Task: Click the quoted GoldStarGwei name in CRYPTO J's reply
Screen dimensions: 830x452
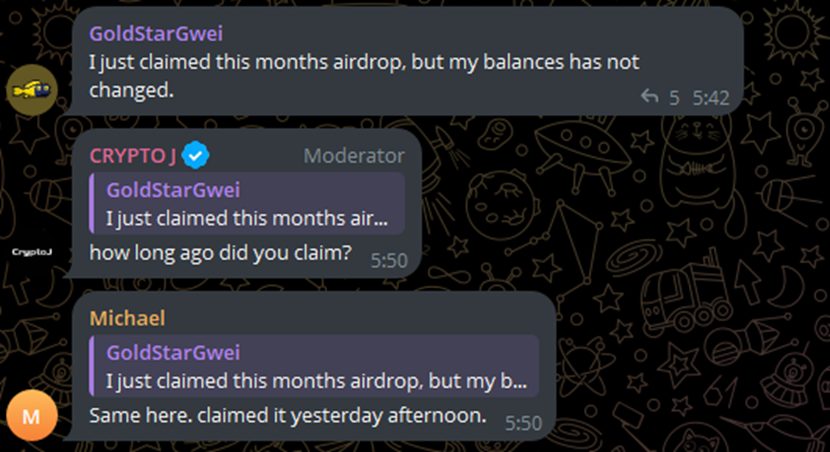Action: pos(173,190)
